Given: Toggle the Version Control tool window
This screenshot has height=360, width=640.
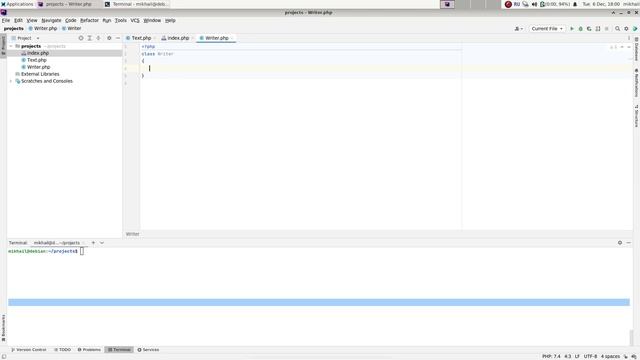Looking at the screenshot, I should tap(28, 350).
